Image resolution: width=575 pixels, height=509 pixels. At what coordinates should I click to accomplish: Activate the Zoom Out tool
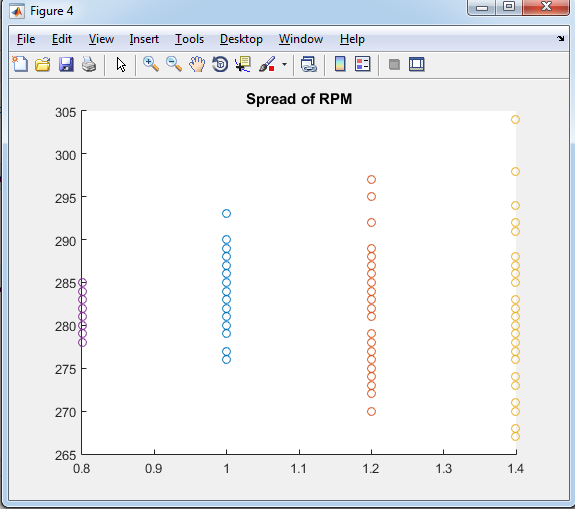pyautogui.click(x=174, y=64)
